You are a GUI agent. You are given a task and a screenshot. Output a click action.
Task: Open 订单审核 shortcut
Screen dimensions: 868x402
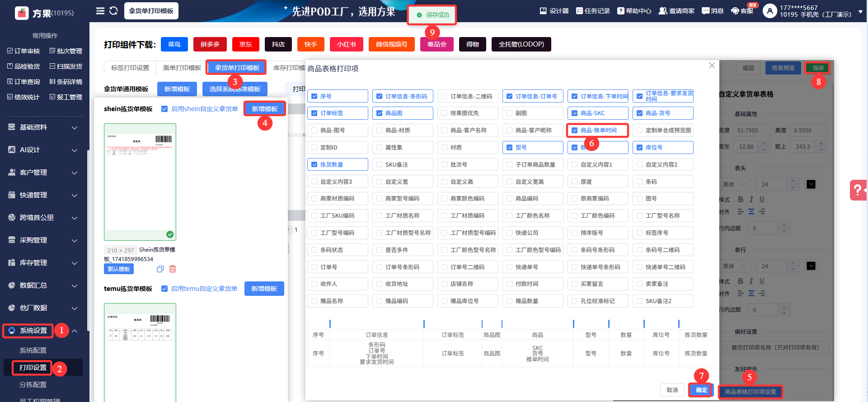(x=23, y=51)
